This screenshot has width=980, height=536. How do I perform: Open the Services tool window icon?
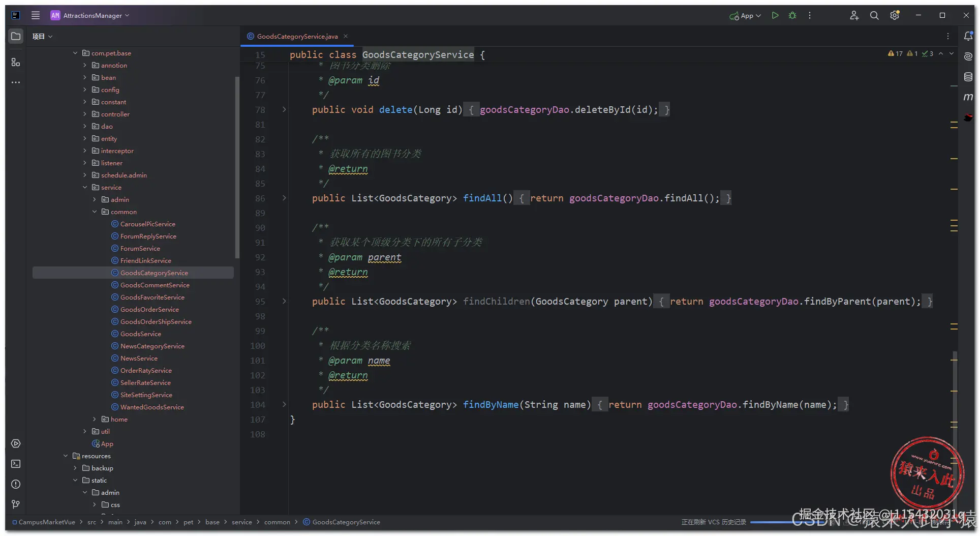[x=16, y=443]
